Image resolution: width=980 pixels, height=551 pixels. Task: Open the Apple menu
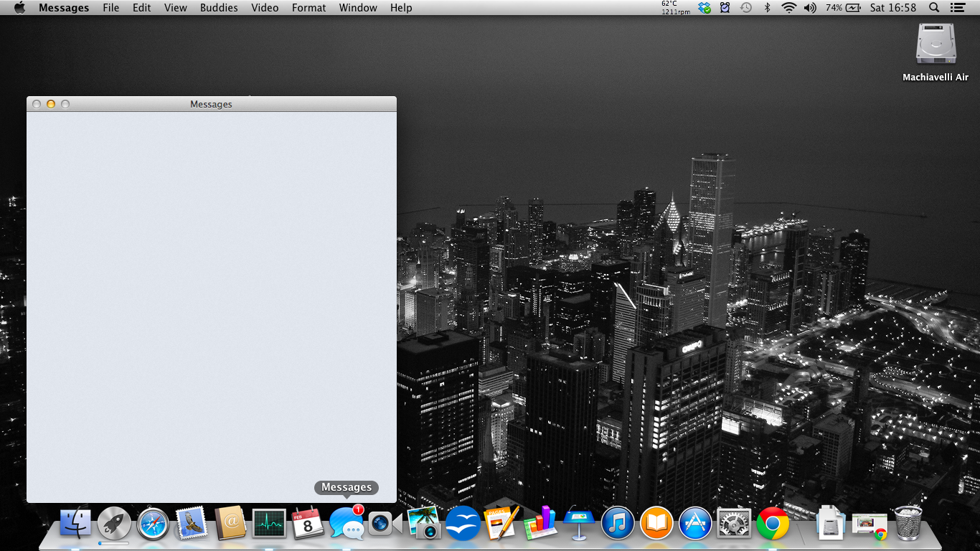point(19,8)
